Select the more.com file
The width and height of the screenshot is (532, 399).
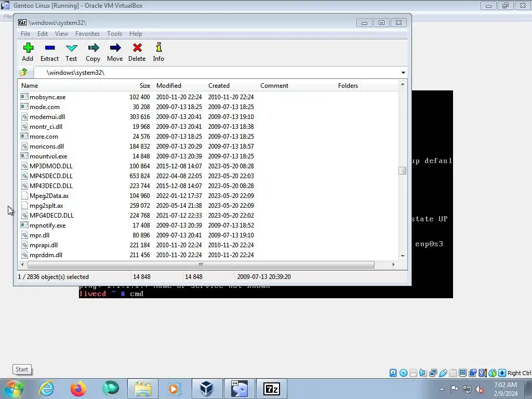point(44,137)
